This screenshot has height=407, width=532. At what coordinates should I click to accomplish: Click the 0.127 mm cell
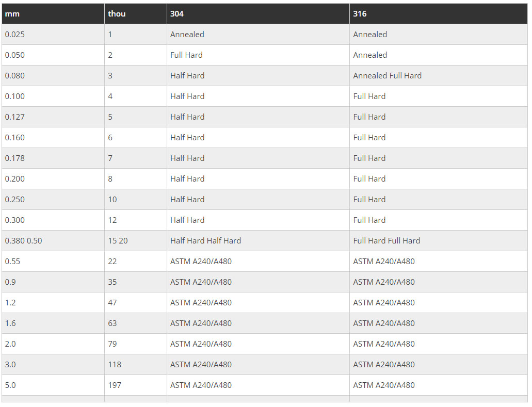click(x=15, y=117)
